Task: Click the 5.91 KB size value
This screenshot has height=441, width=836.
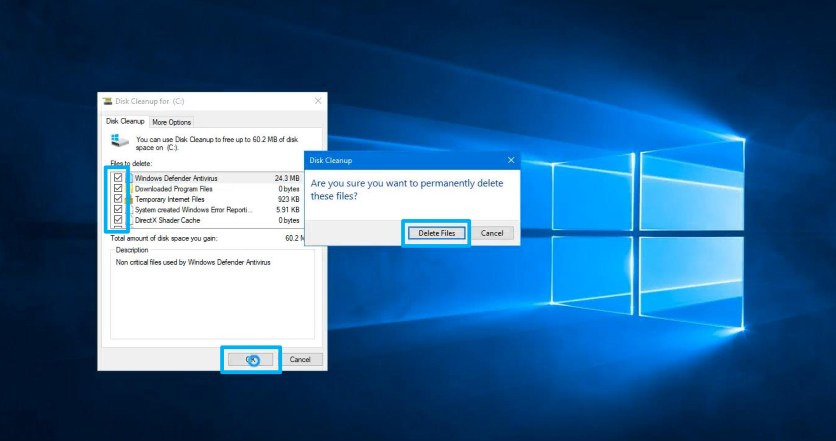Action: coord(288,210)
